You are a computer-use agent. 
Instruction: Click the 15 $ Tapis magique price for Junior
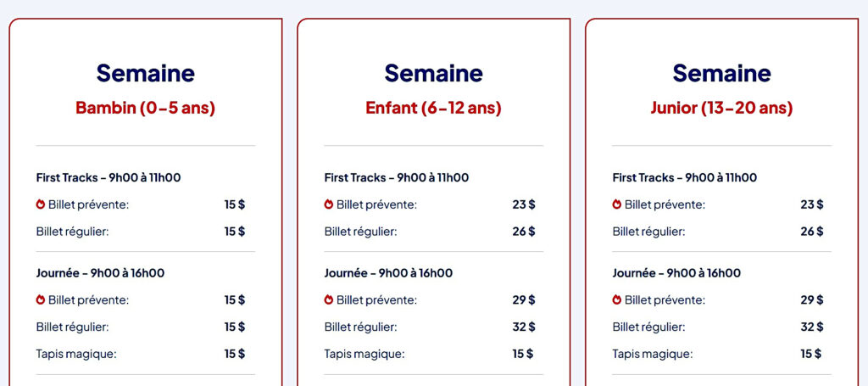[x=811, y=354]
